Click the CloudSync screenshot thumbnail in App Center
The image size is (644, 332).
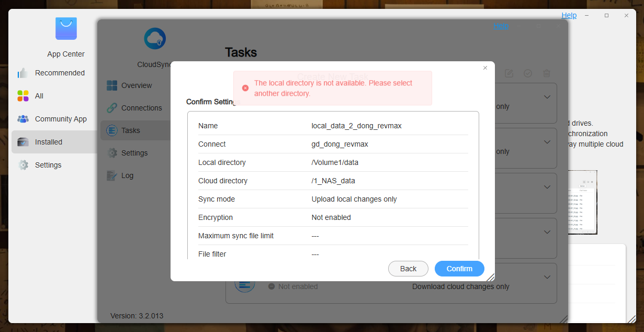583,203
